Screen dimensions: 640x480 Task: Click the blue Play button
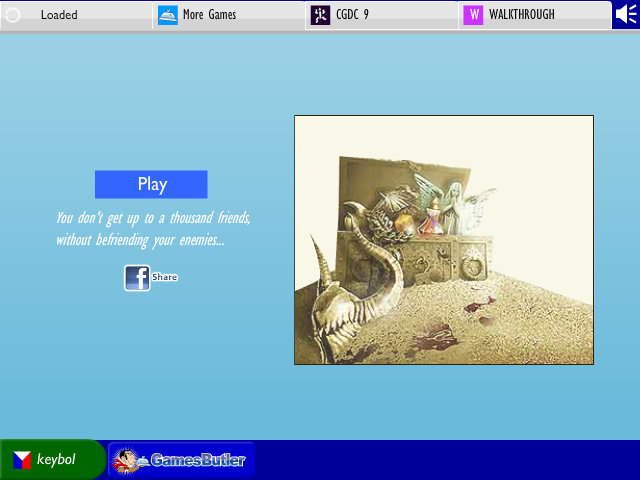pos(151,184)
